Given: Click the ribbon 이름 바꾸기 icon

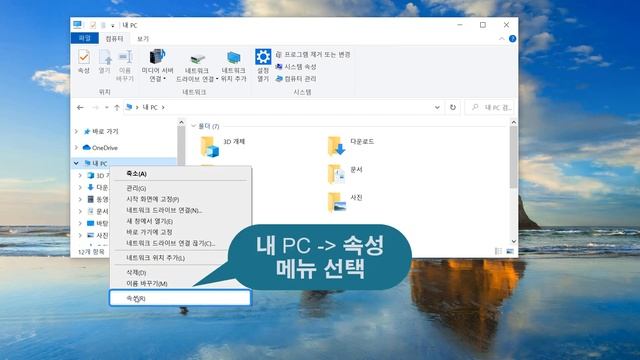Looking at the screenshot, I should (125, 57).
